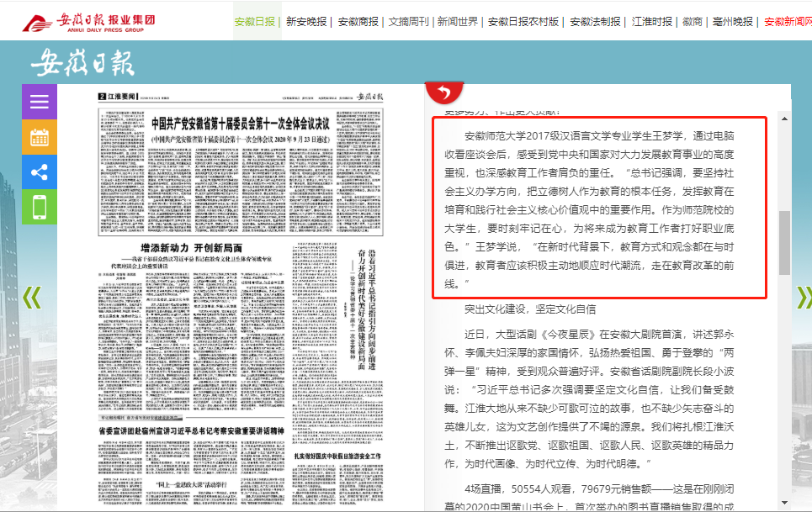Open the orange calendar date picker icon
Image resolution: width=812 pixels, height=512 pixels.
(40, 138)
